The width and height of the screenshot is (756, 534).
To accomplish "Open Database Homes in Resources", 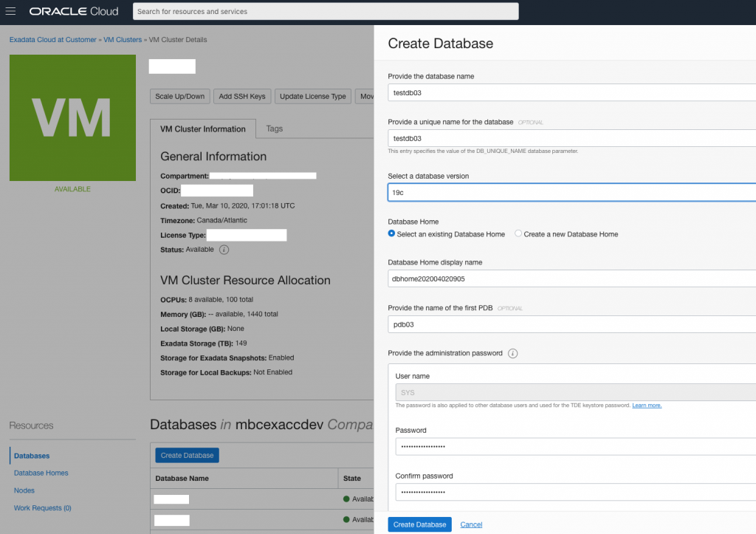I will (41, 473).
